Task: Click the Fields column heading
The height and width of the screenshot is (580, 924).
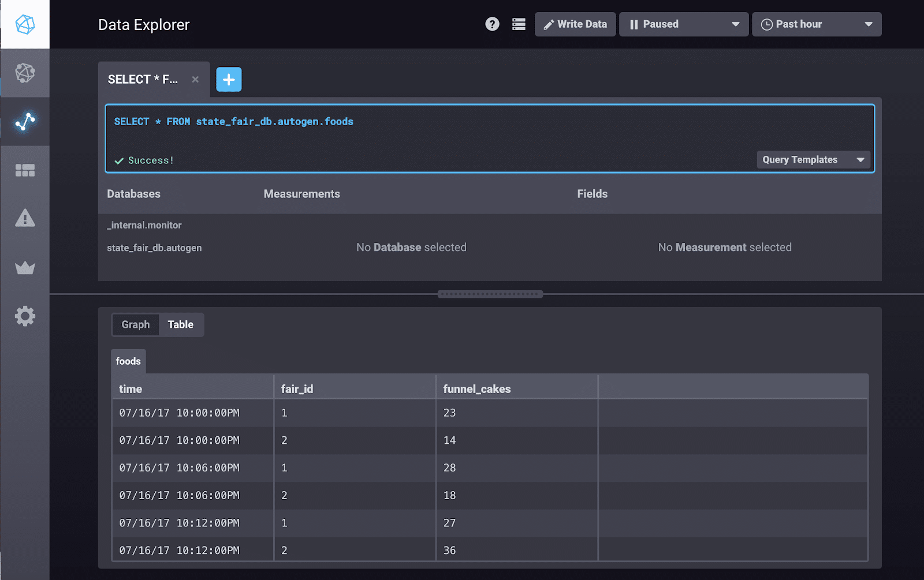Action: 593,194
